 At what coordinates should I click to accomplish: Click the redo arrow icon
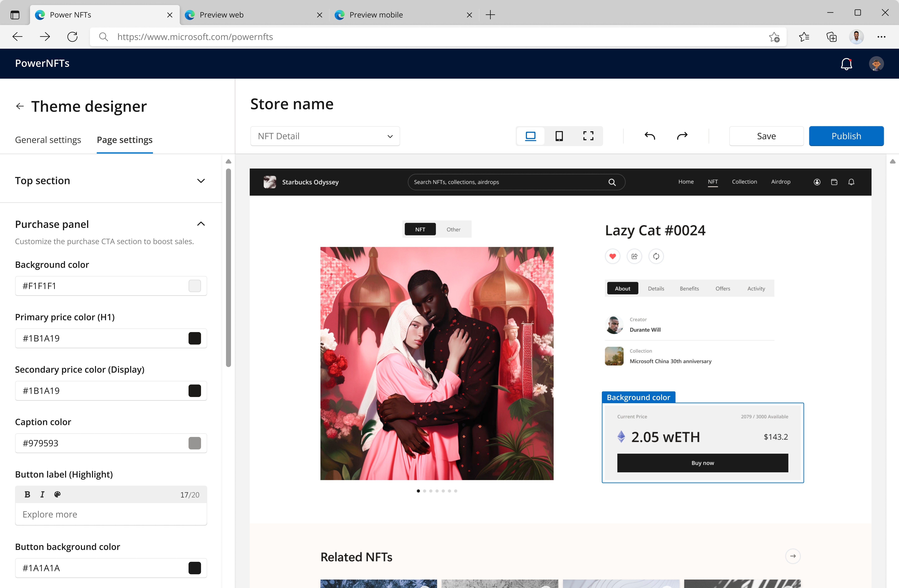(682, 136)
